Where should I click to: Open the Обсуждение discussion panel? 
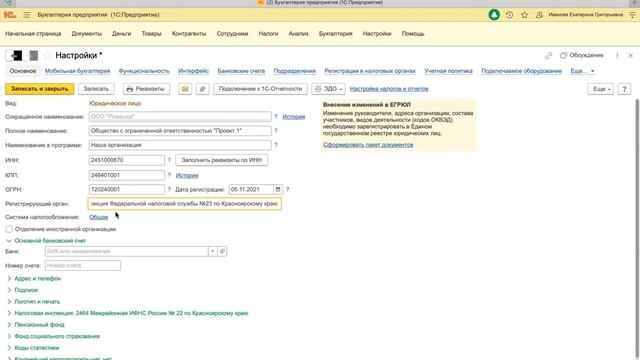[582, 56]
